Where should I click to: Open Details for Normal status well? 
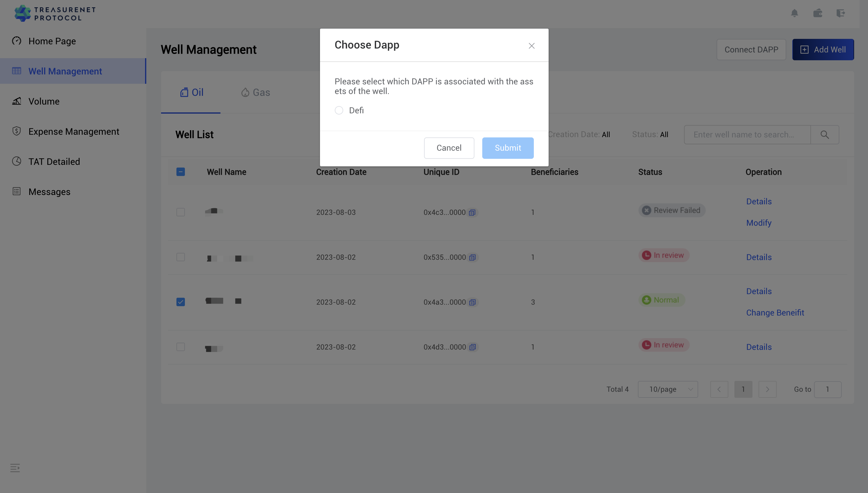pyautogui.click(x=759, y=291)
